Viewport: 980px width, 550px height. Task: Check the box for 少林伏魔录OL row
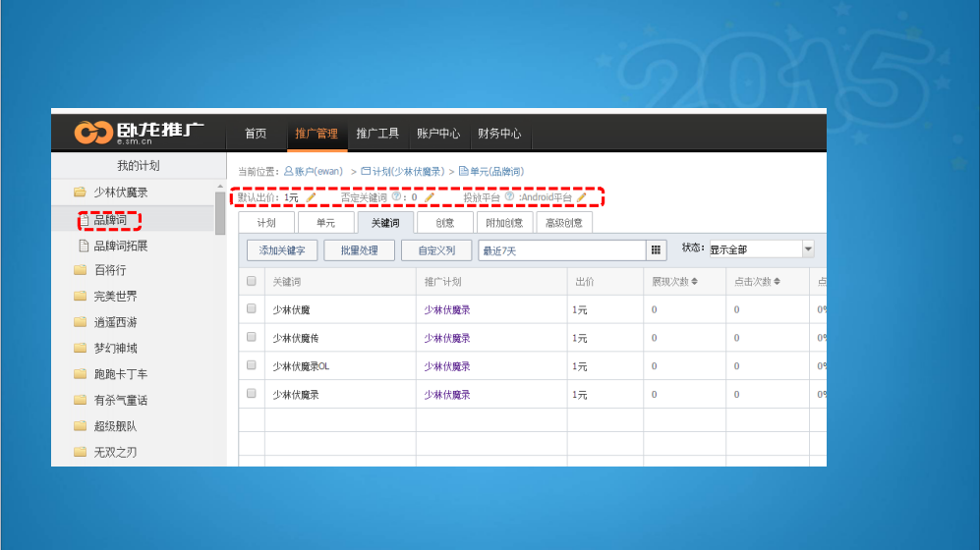pyautogui.click(x=252, y=365)
